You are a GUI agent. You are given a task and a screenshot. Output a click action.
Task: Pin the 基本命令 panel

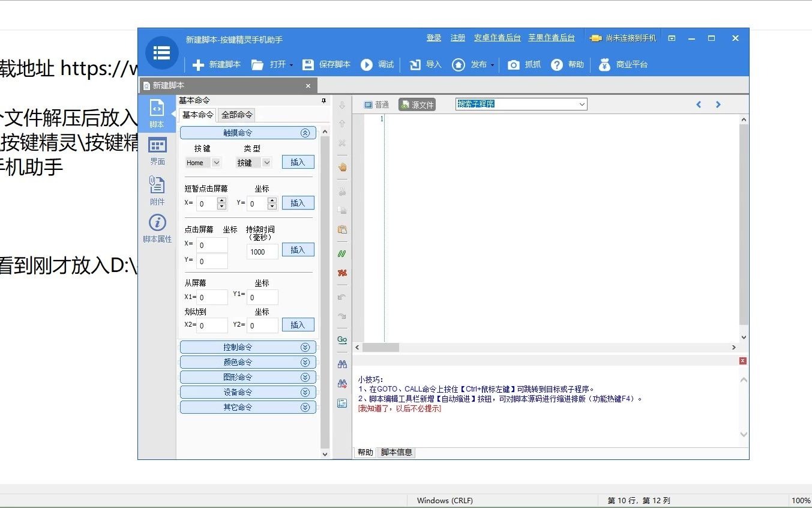coord(324,100)
